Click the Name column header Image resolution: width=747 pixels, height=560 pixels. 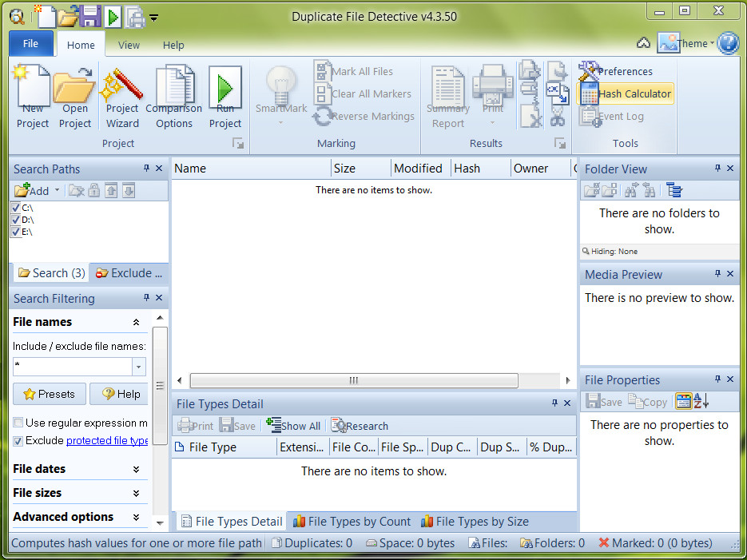click(x=251, y=169)
